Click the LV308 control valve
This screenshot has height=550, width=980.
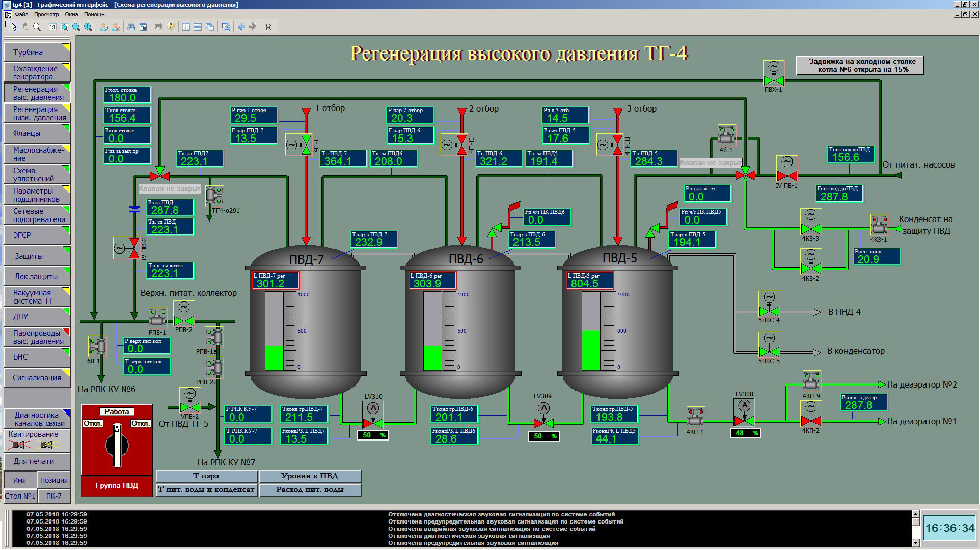(x=744, y=414)
